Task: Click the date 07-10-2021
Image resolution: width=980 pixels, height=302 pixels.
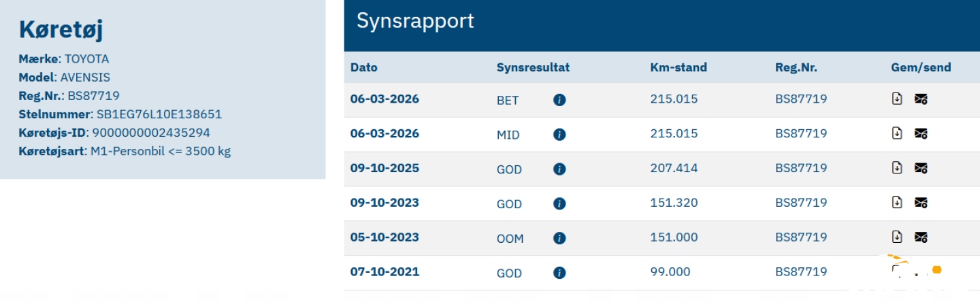Action: [385, 272]
